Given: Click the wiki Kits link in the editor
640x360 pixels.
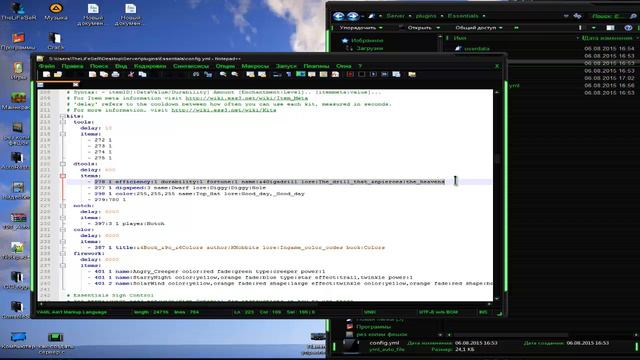Looking at the screenshot, I should point(224,110).
